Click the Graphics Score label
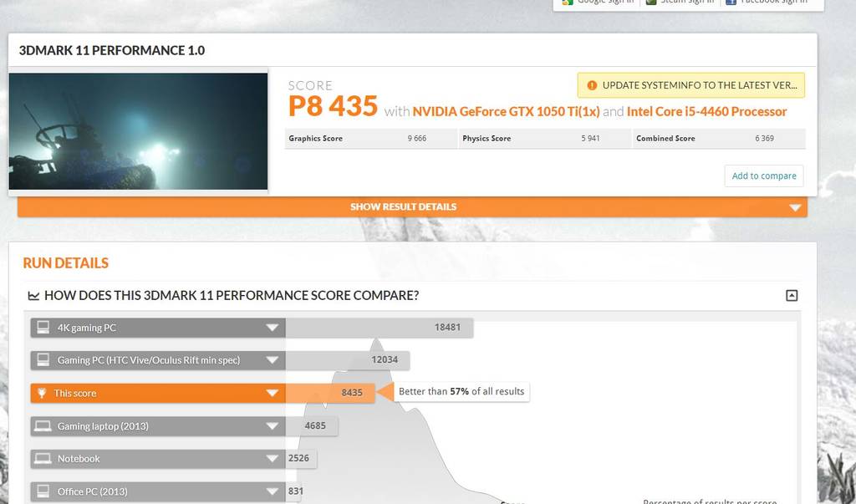This screenshot has width=856, height=504. (315, 138)
